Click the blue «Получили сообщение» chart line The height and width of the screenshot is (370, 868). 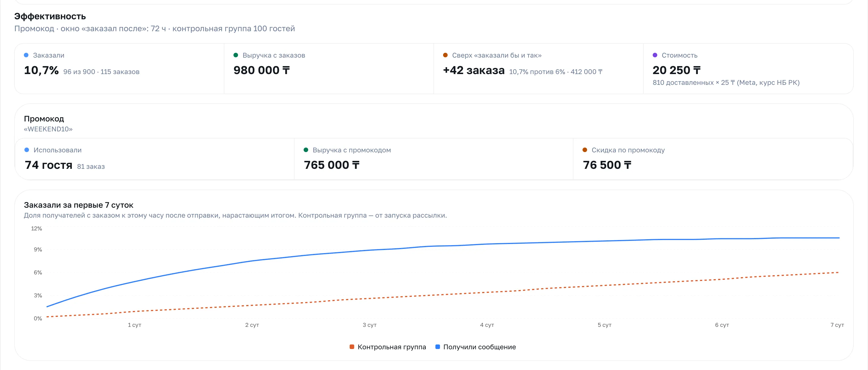tap(428, 247)
